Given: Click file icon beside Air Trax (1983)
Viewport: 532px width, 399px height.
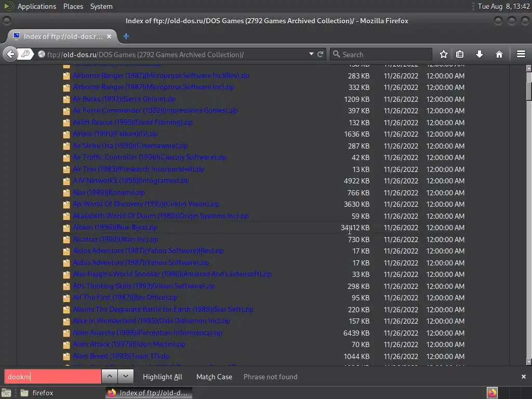Looking at the screenshot, I should click(x=66, y=169).
